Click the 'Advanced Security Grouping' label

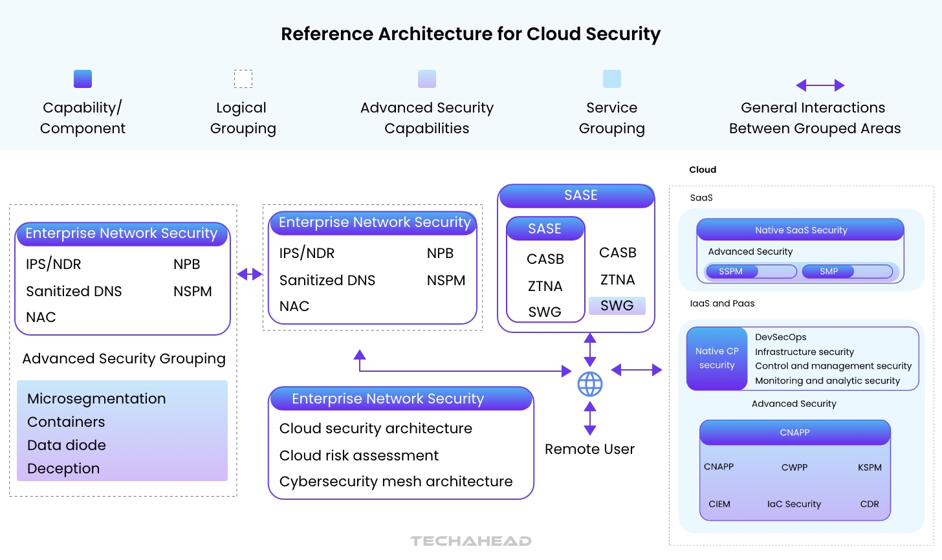pos(124,359)
